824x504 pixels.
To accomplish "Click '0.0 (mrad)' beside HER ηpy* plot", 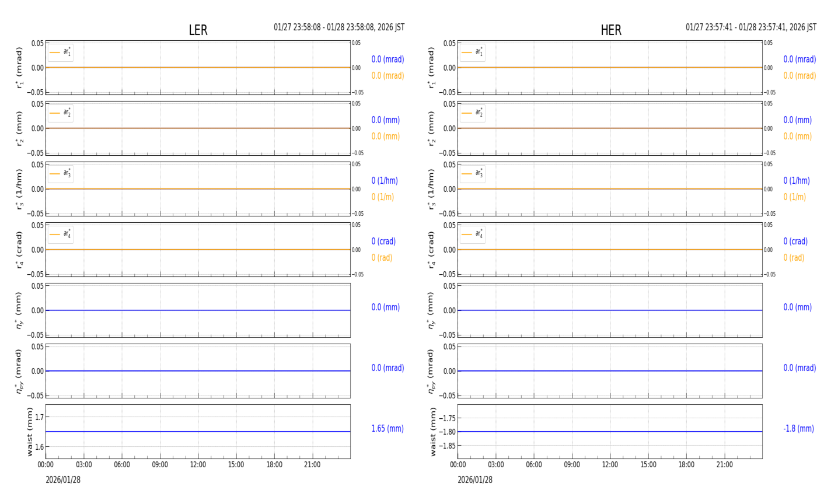I will click(x=799, y=368).
